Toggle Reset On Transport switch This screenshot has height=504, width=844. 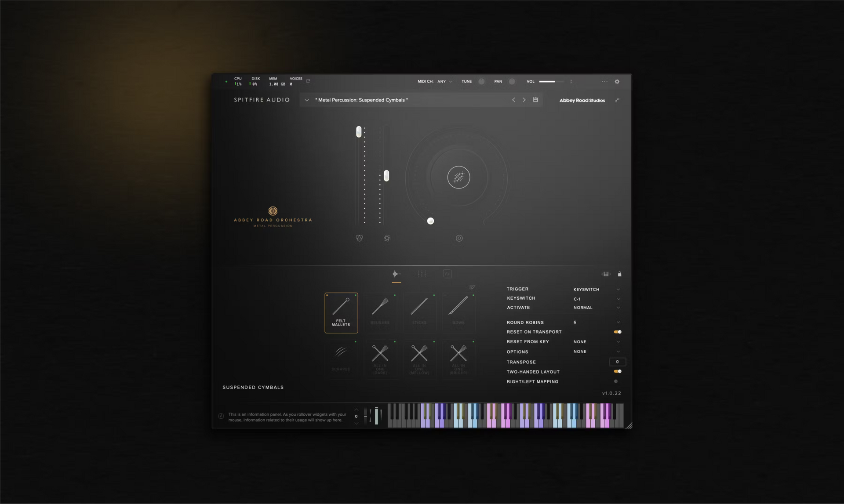pos(618,332)
